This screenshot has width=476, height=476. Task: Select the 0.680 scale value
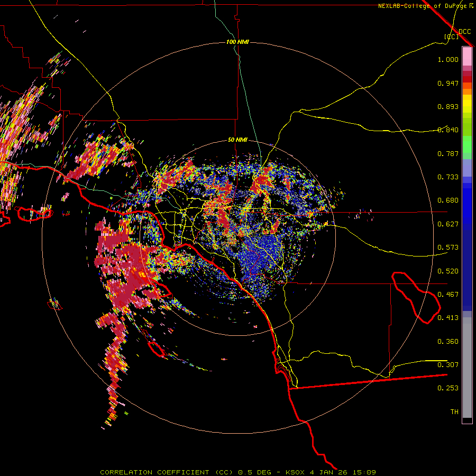point(448,200)
